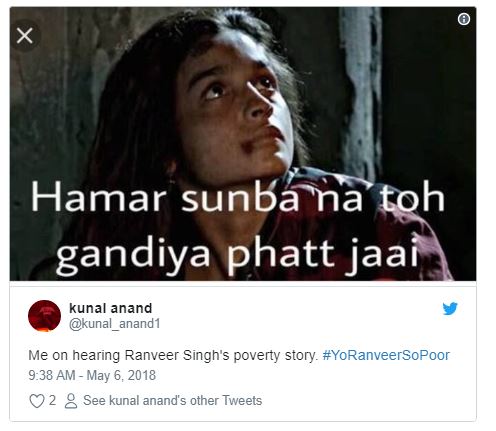Follow See kunal anand's other Tweets link
496x431 pixels.
tap(172, 400)
